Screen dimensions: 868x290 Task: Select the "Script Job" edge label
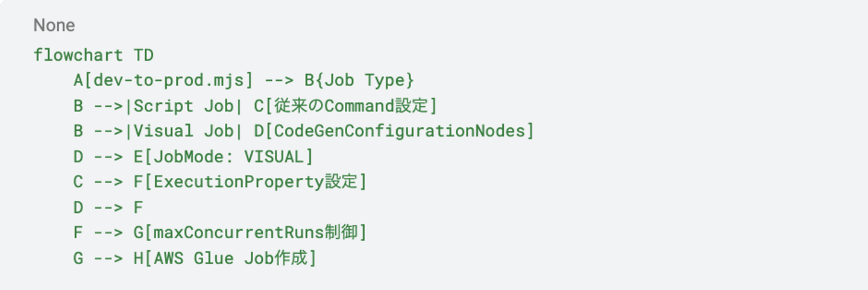[183, 106]
